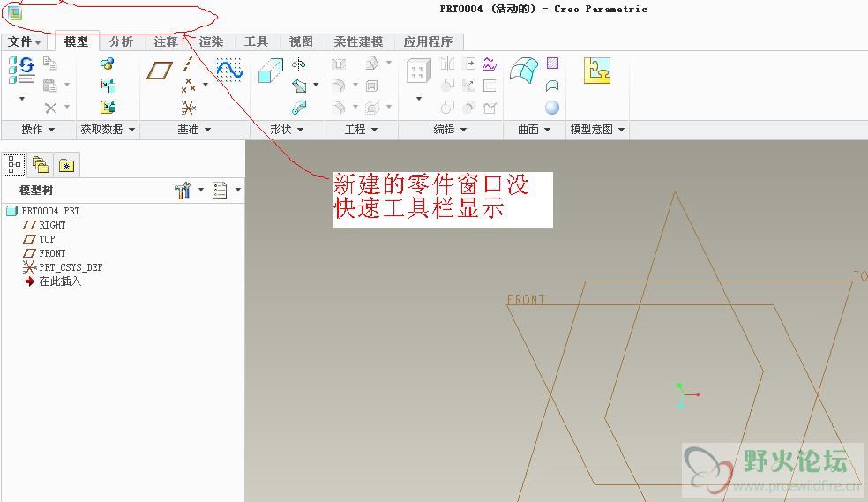This screenshot has height=502, width=868.
Task: Start the Sketch tool
Action: pos(229,71)
